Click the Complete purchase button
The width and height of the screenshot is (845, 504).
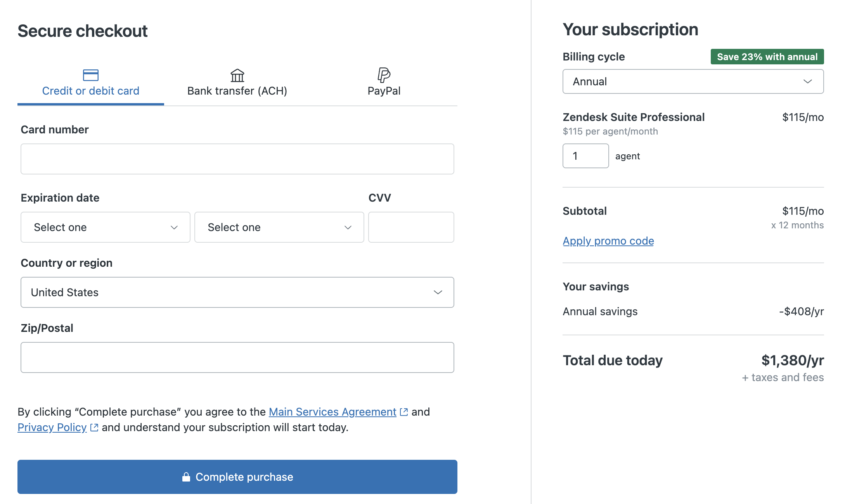[x=237, y=477]
